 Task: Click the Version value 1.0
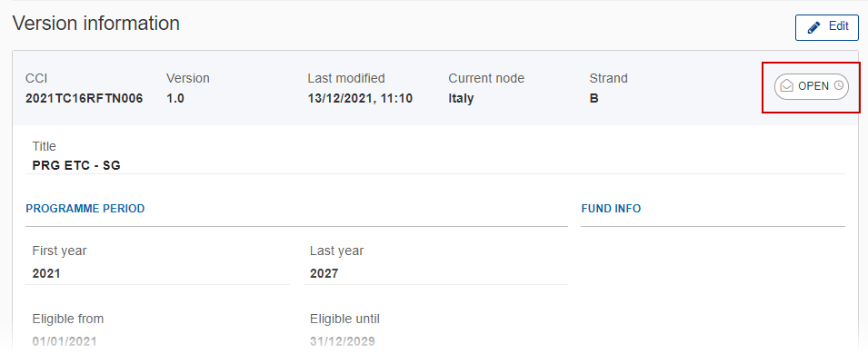[x=175, y=99]
